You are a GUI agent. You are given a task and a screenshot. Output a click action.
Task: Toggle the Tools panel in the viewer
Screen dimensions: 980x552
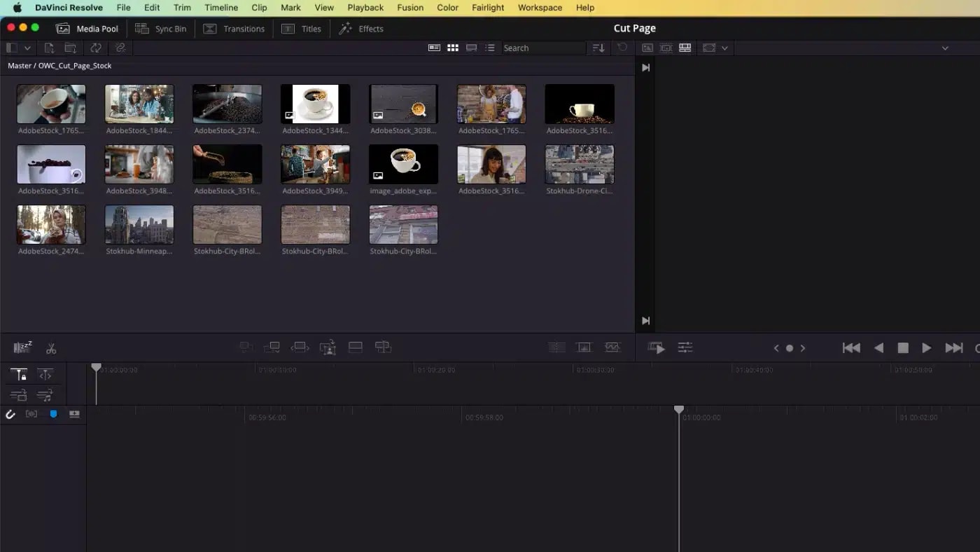click(685, 347)
